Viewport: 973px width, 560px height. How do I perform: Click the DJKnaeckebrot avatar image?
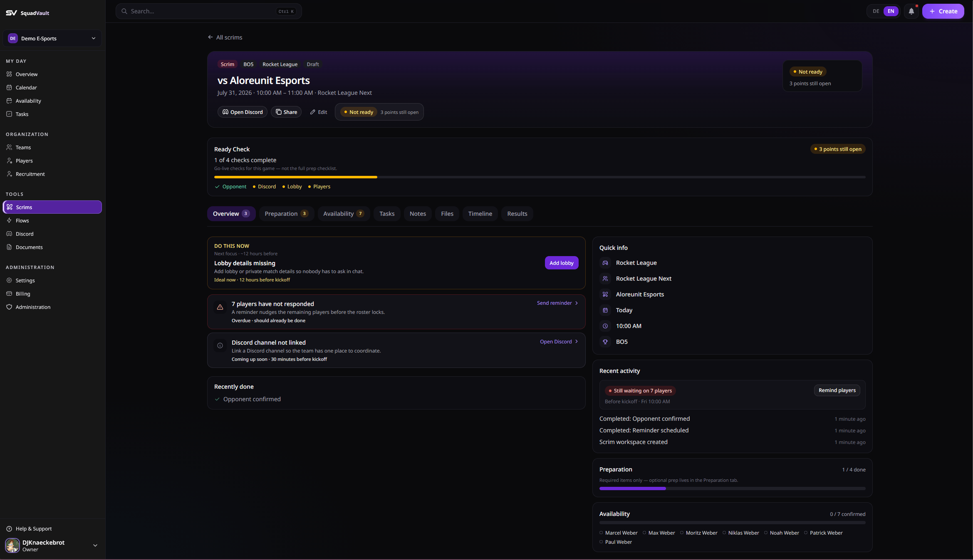point(12,545)
